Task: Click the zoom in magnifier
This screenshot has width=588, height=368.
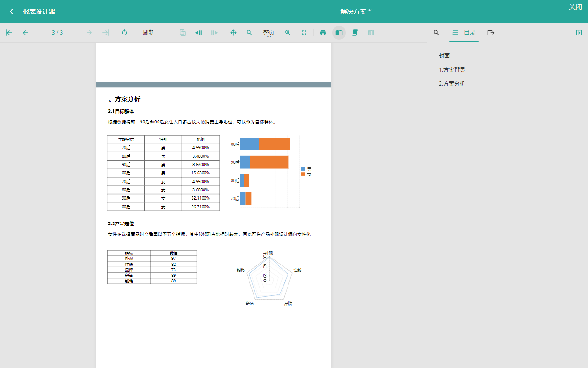Action: click(288, 33)
